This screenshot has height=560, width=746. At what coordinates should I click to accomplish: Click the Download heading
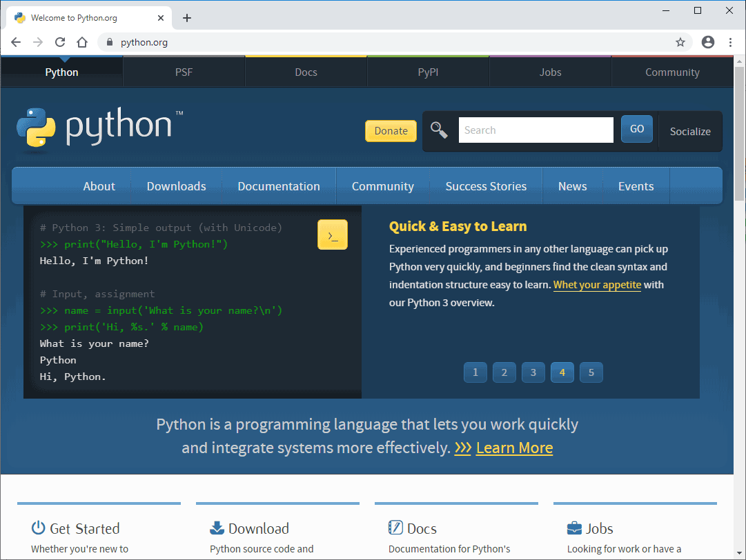click(x=259, y=529)
